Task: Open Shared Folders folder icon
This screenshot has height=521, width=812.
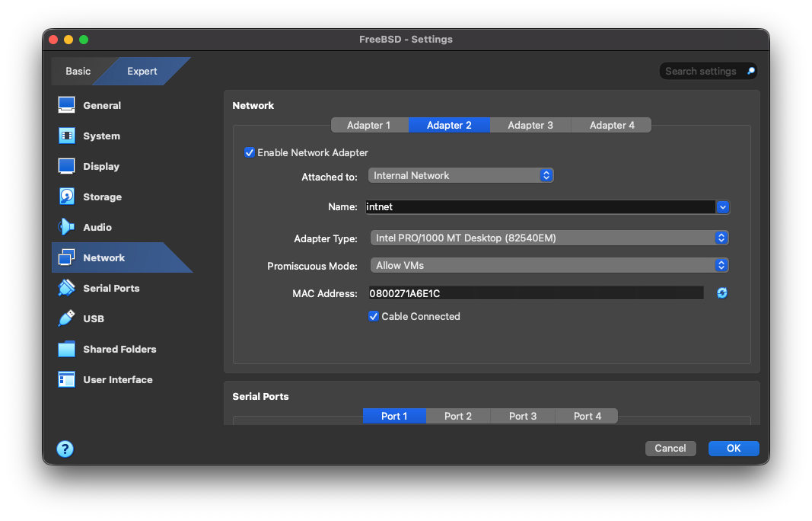Action: click(66, 349)
